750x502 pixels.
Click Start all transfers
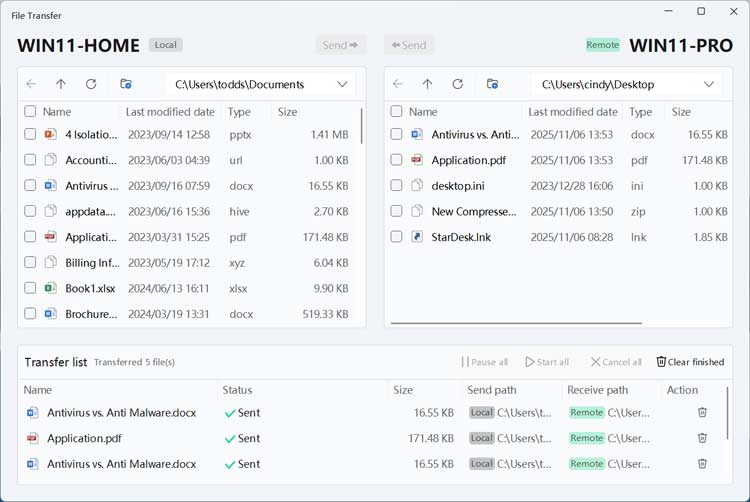click(547, 362)
